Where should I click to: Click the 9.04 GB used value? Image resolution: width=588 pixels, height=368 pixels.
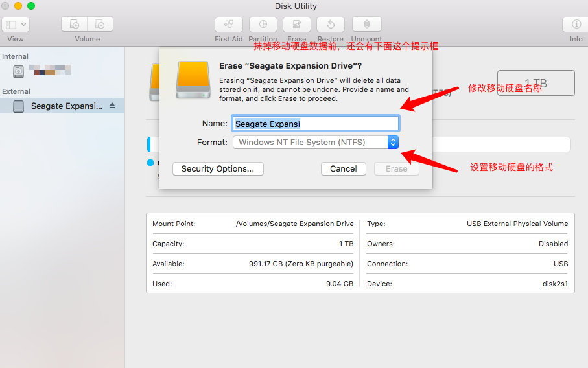[340, 284]
